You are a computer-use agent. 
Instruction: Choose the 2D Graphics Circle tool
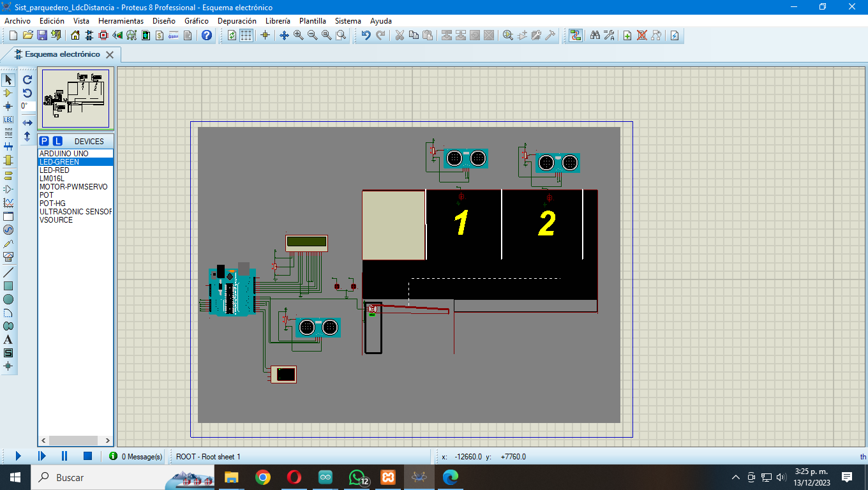pyautogui.click(x=8, y=299)
